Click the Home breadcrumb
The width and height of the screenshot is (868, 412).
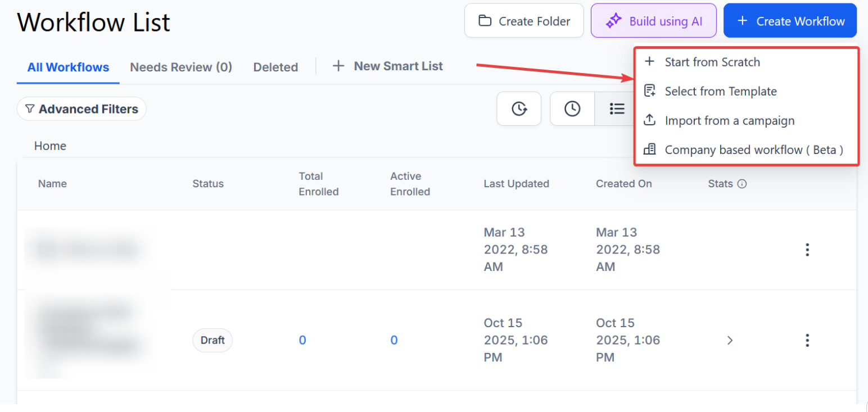tap(50, 146)
